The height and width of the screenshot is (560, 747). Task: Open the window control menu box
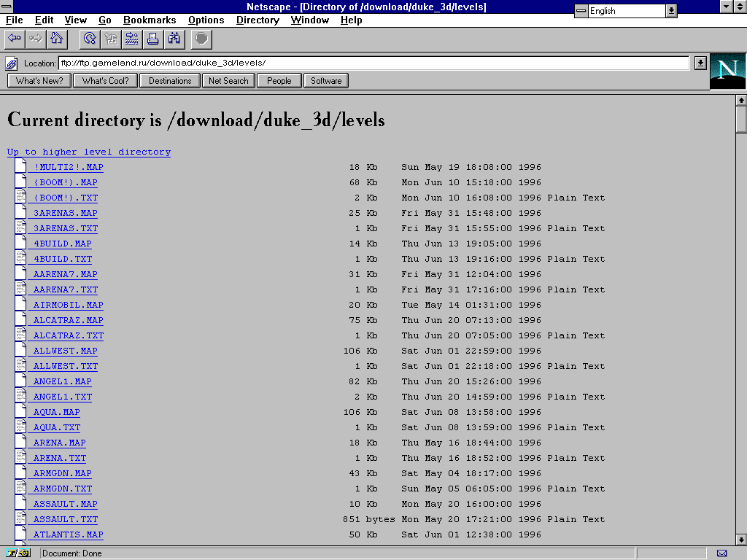[x=7, y=6]
